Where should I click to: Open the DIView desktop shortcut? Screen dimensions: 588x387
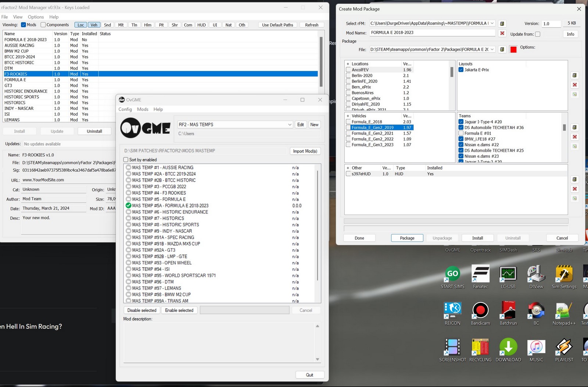point(536,277)
